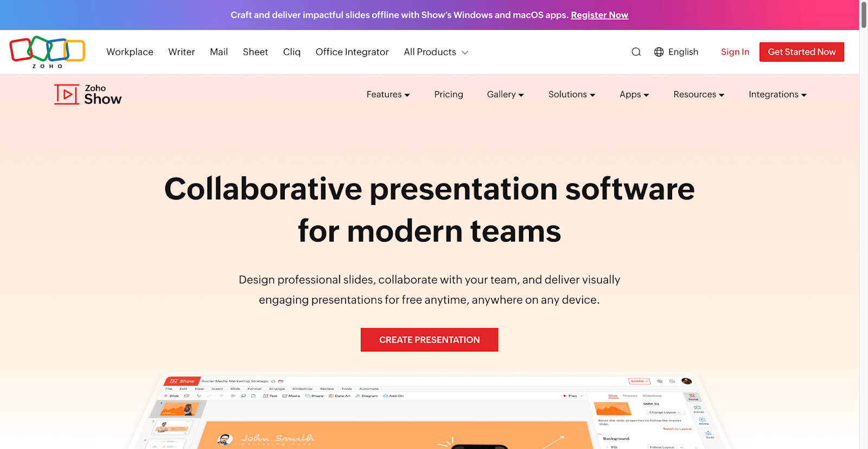This screenshot has width=868, height=449.
Task: Visit Office Integrator
Action: coord(352,52)
